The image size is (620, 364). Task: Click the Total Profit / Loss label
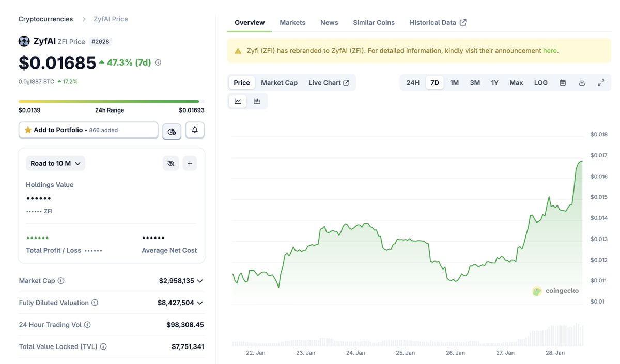[54, 250]
